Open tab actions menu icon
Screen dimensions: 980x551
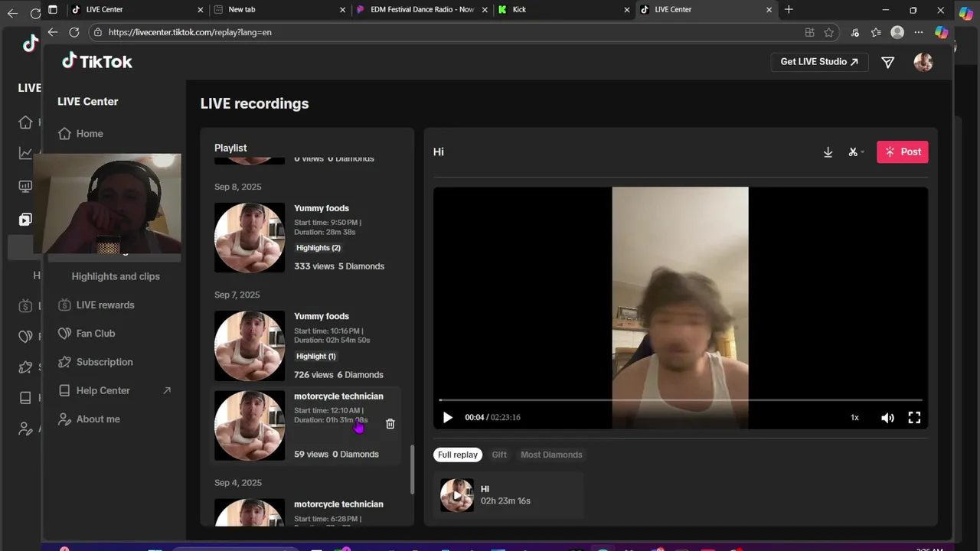coord(52,10)
